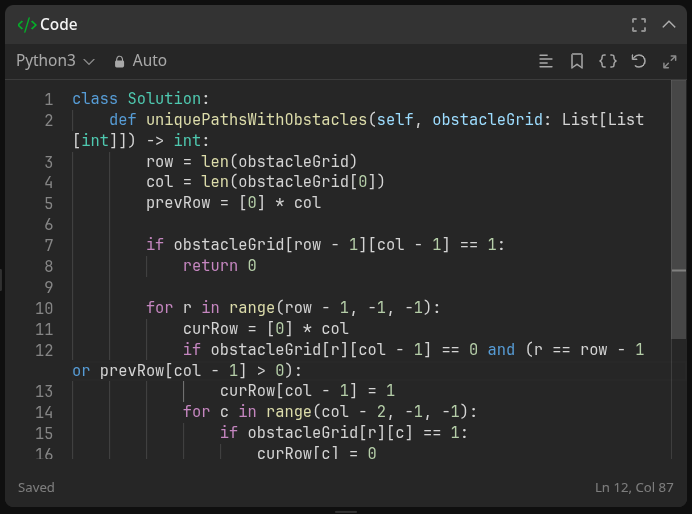Click the Saved status text
Screen dimensions: 692x514
coord(36,488)
